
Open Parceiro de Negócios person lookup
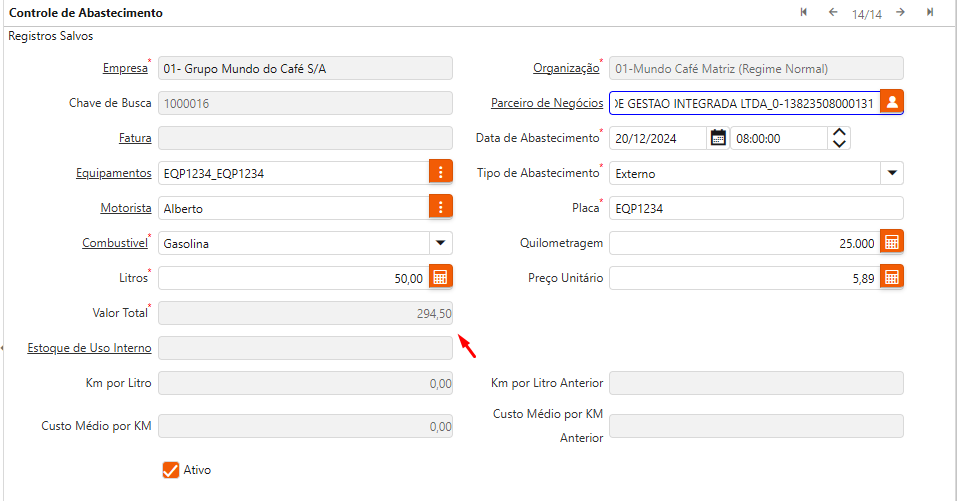coord(892,102)
